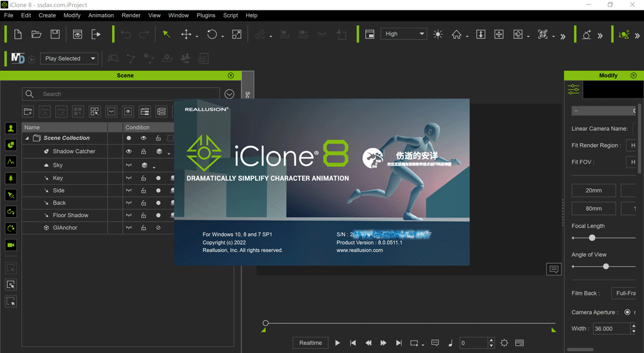Open the Animation menu
Image resolution: width=644 pixels, height=353 pixels.
pyautogui.click(x=101, y=15)
